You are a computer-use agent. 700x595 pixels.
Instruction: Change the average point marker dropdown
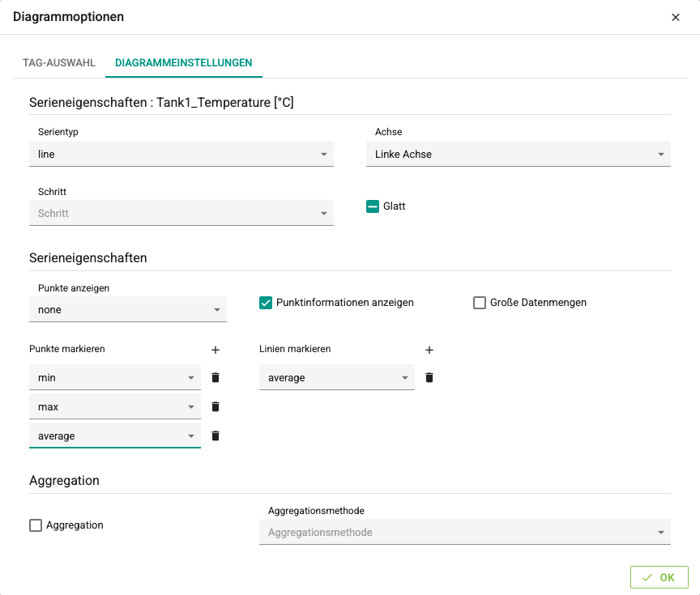coord(115,436)
